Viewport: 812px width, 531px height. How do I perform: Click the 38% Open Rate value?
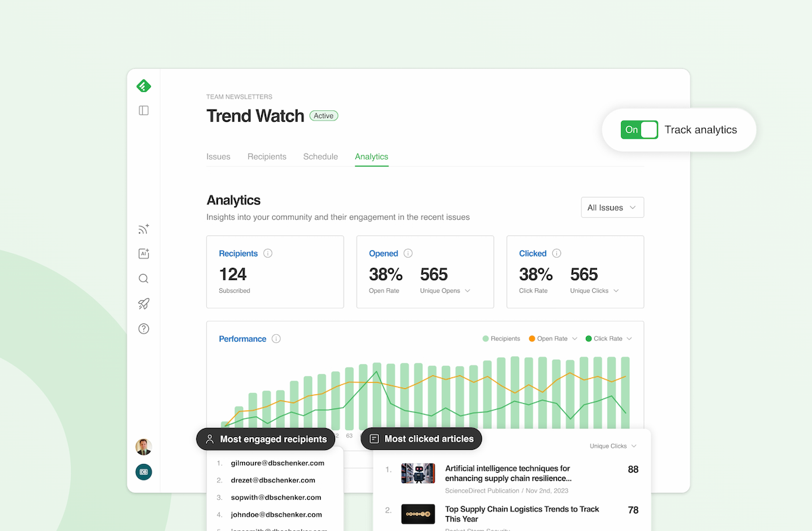click(x=386, y=275)
